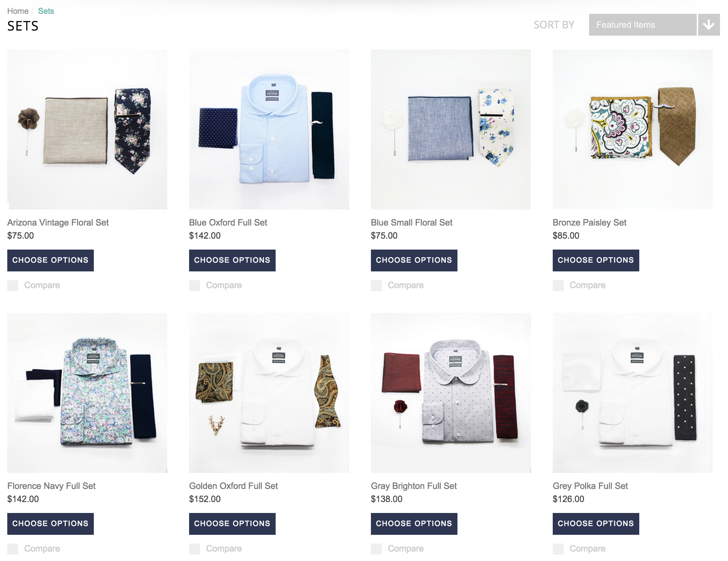
Task: Choose options for Grey Polka Full Set
Action: [596, 524]
